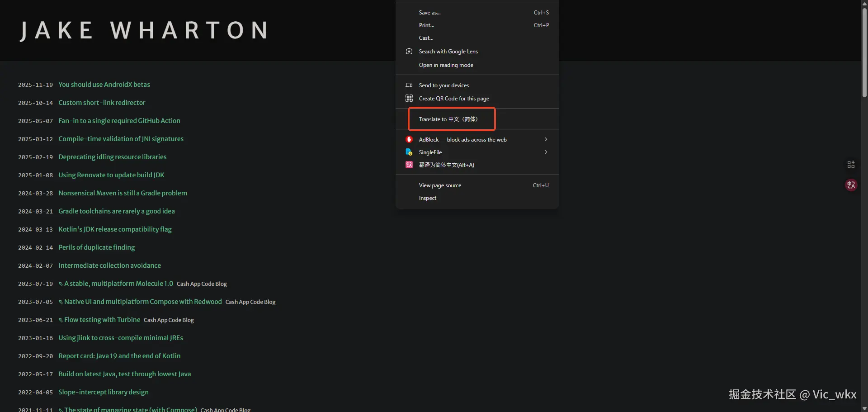Choose View page source
868x412 pixels.
point(477,185)
